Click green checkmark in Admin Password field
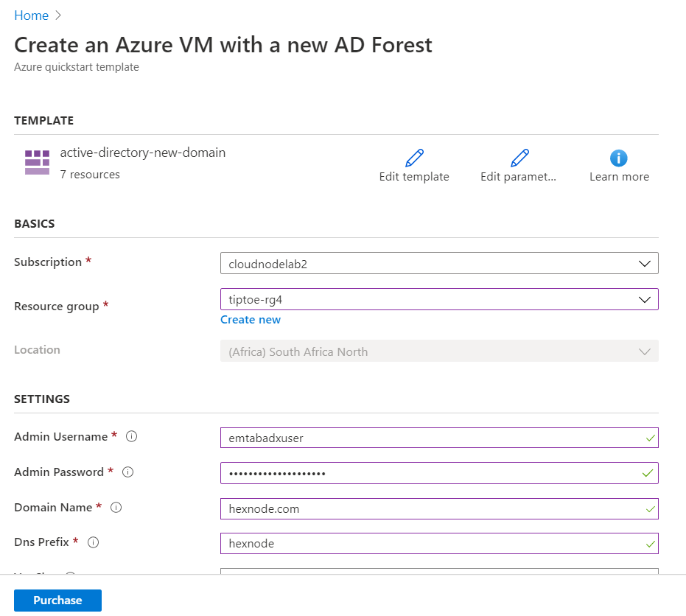The height and width of the screenshot is (616, 686). (x=647, y=473)
